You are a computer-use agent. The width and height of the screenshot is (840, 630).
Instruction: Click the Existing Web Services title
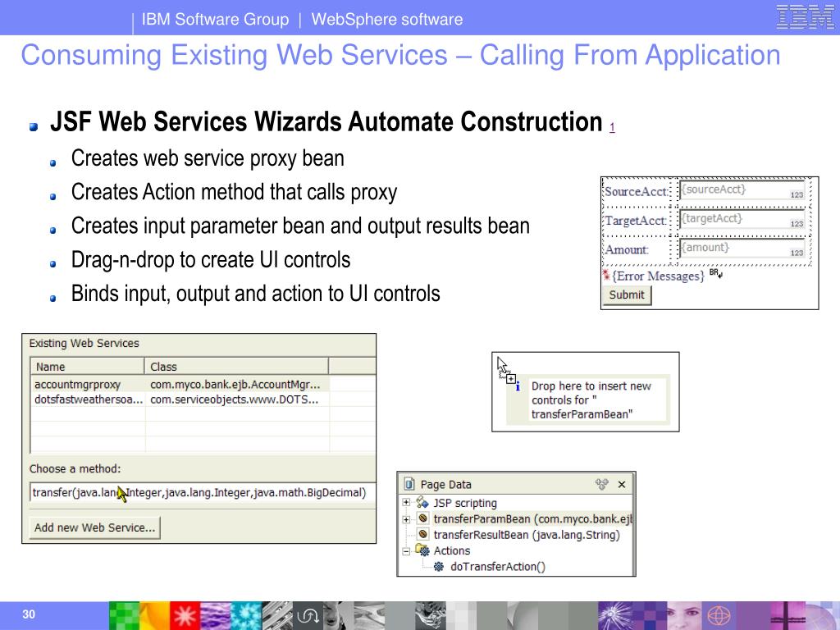[84, 344]
